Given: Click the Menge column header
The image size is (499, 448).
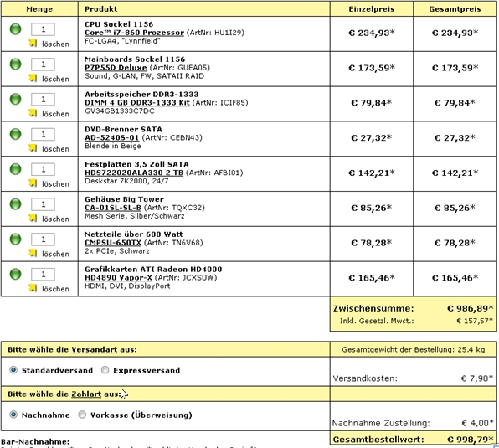Looking at the screenshot, I should coord(39,9).
